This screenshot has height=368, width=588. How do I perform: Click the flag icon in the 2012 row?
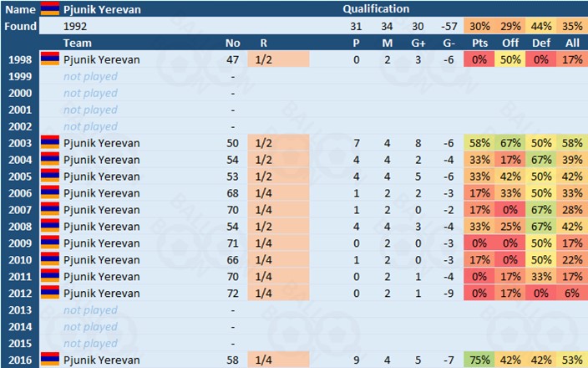50,294
